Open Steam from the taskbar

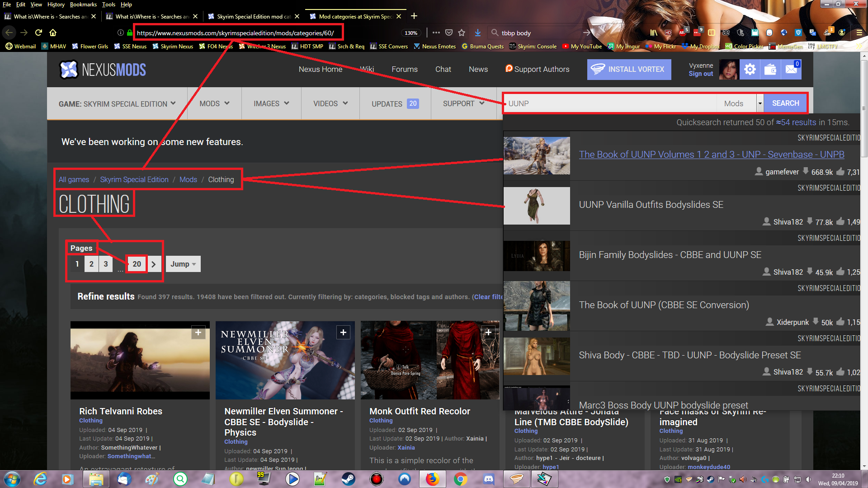click(x=348, y=479)
